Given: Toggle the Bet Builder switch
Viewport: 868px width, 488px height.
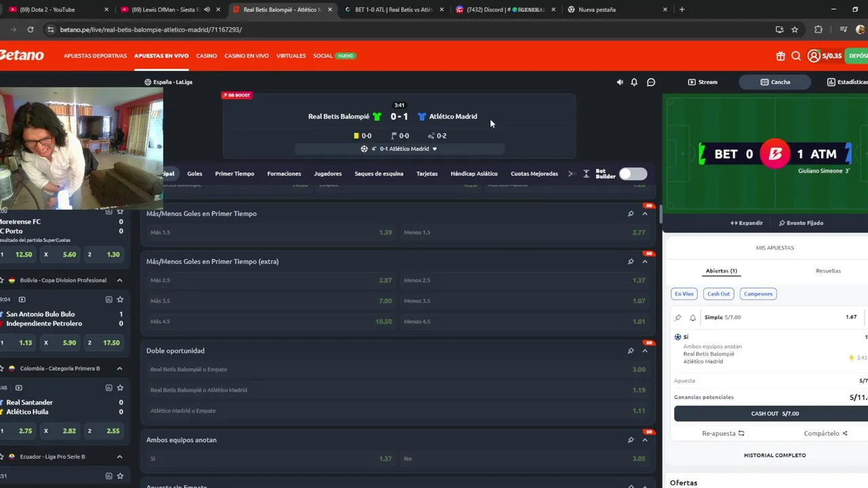Looking at the screenshot, I should [633, 174].
